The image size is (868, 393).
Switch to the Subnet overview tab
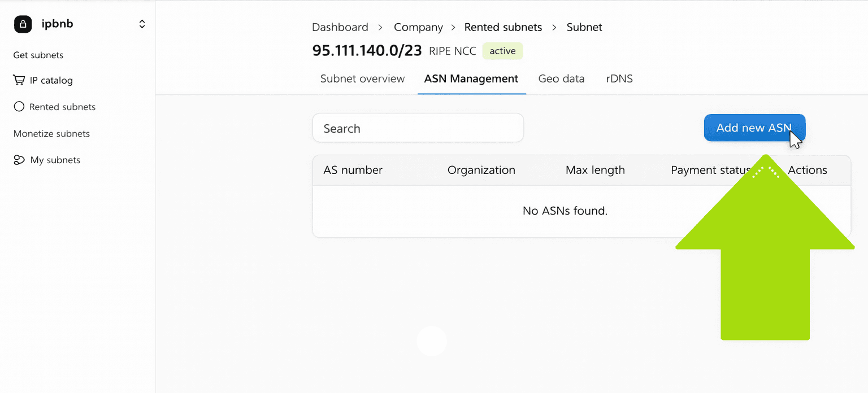[362, 78]
